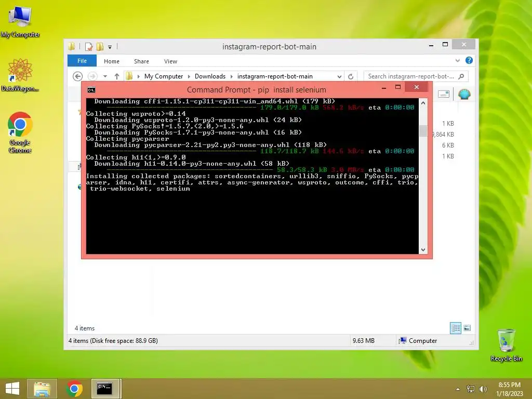The width and height of the screenshot is (532, 399).
Task: Click Explorer quick access Properties icon
Action: click(x=89, y=46)
